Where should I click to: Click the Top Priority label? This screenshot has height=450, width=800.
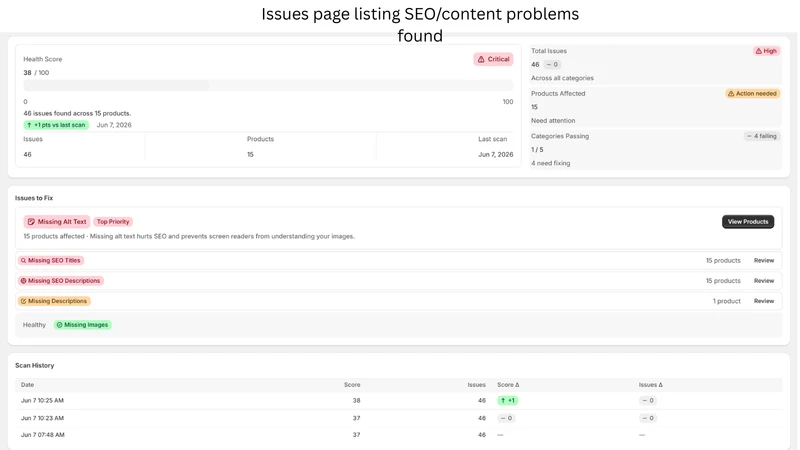113,221
